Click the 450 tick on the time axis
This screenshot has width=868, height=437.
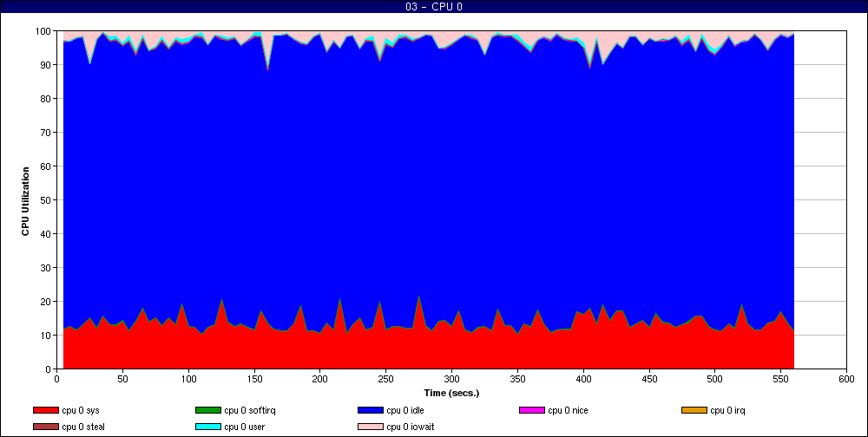click(649, 379)
